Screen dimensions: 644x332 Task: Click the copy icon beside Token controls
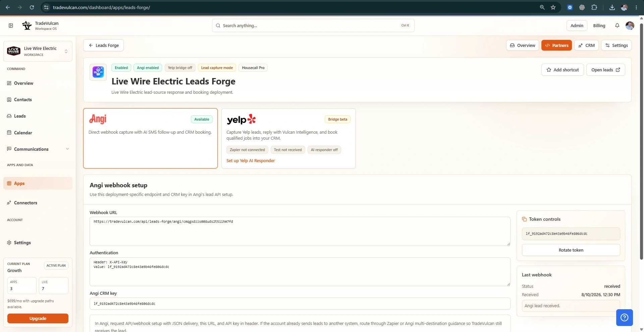pos(524,219)
